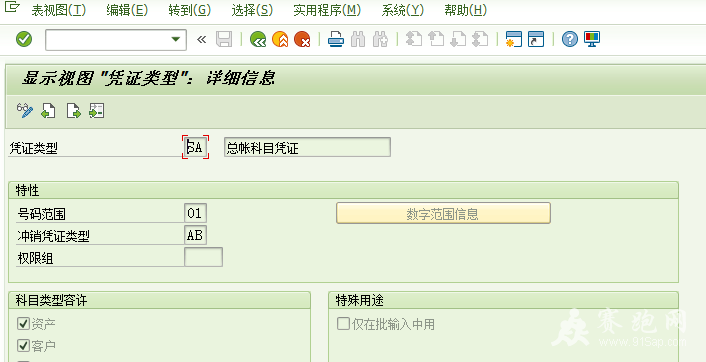Toggle the 资产 checkbox
The height and width of the screenshot is (362, 706).
coord(23,323)
